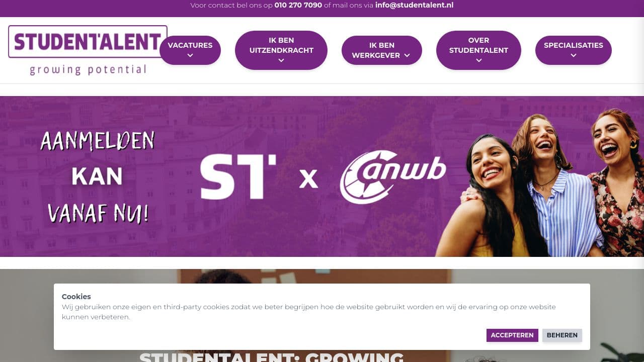
Task: Expand the Specialisaties chevron
Action: point(574,56)
